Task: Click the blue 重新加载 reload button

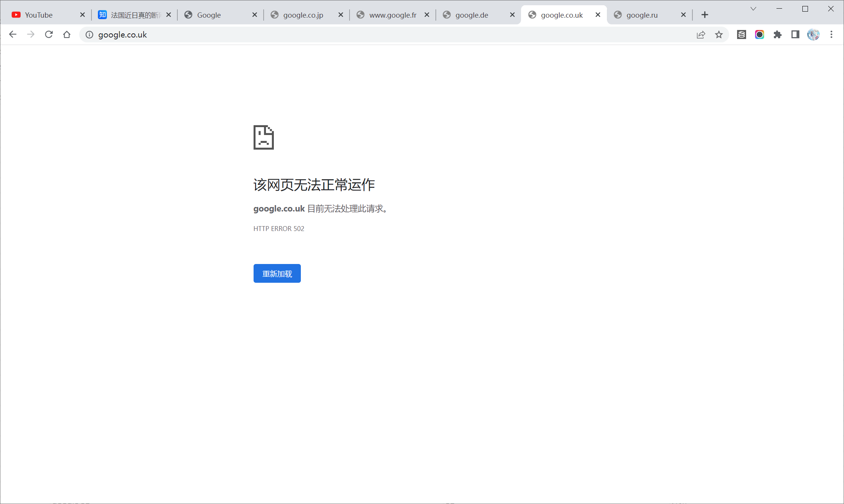Action: 277,273
